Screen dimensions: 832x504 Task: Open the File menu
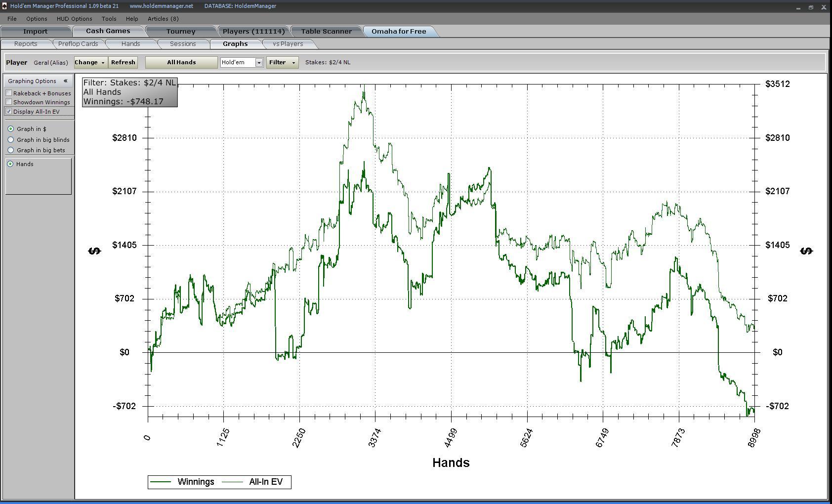click(x=12, y=19)
